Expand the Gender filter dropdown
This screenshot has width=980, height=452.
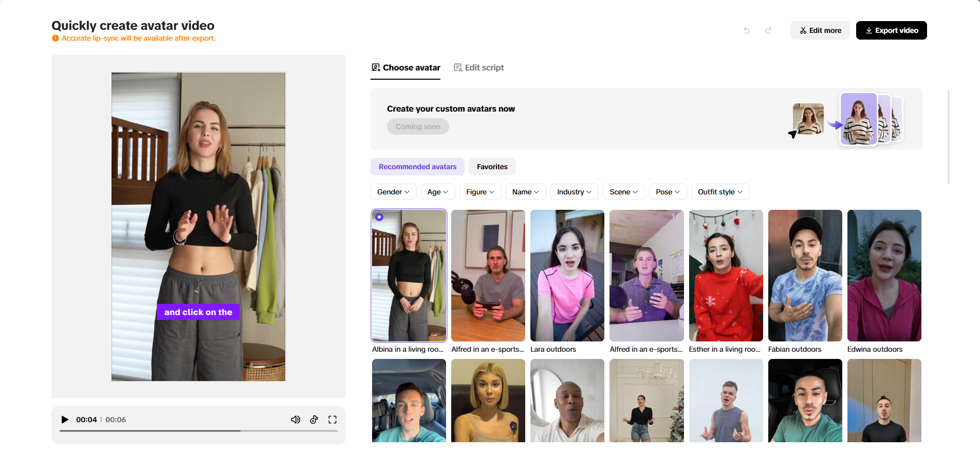(x=394, y=192)
